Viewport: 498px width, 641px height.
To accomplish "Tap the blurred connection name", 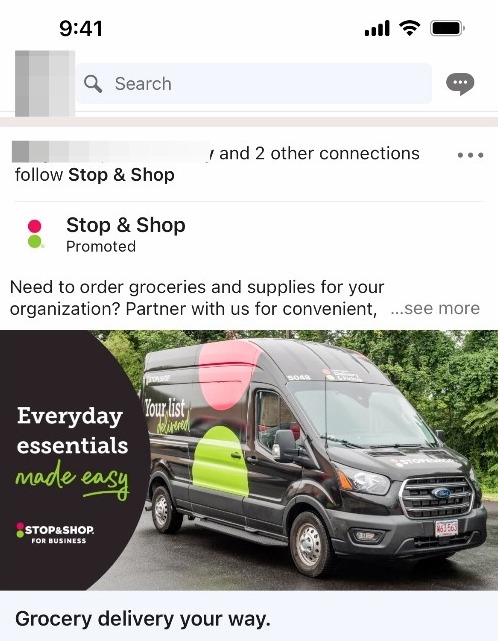I will (112, 152).
